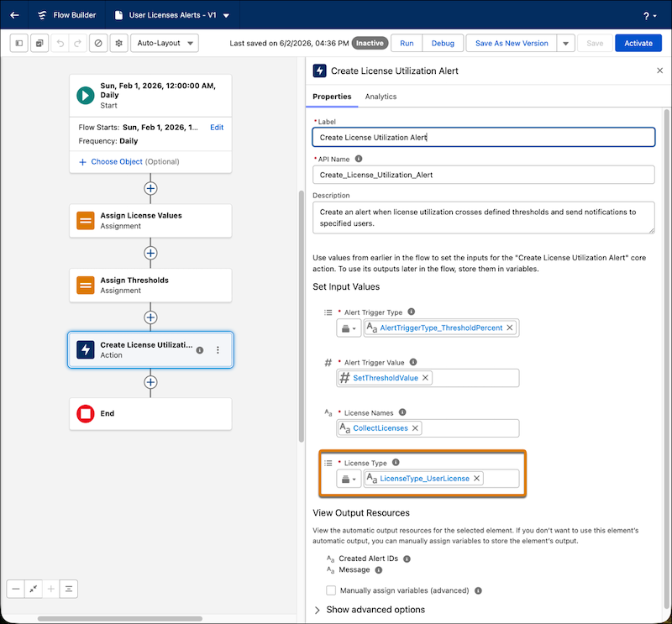Open License Type input mode dropdown

[349, 479]
